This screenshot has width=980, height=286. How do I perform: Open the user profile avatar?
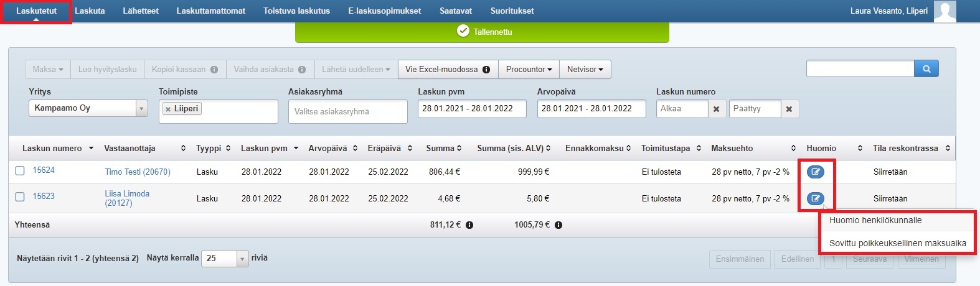point(945,11)
